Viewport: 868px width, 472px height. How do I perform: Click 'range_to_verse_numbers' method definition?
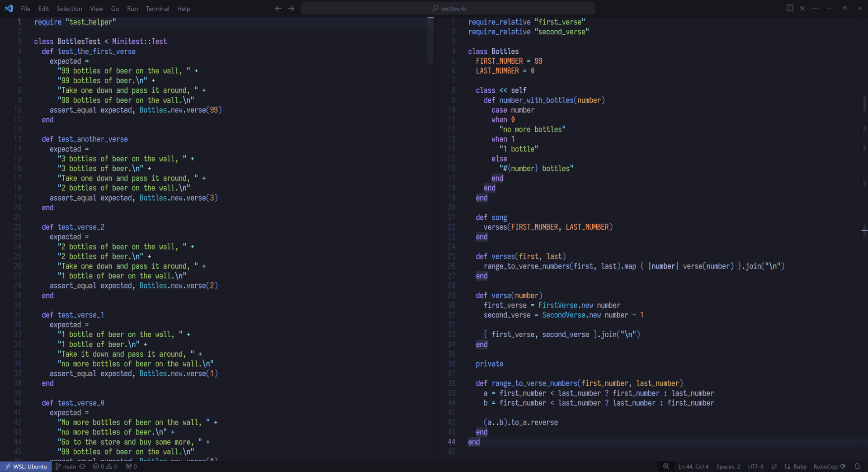[x=535, y=383]
